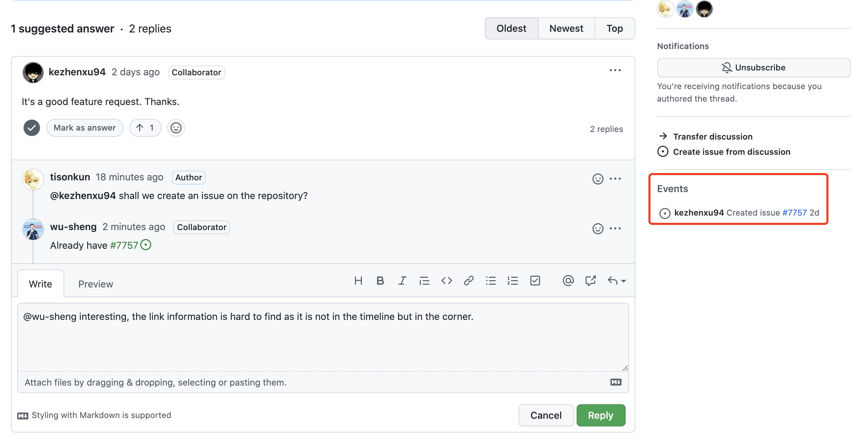Click the heading formatting icon
Screen dimensions: 868x445
click(358, 281)
